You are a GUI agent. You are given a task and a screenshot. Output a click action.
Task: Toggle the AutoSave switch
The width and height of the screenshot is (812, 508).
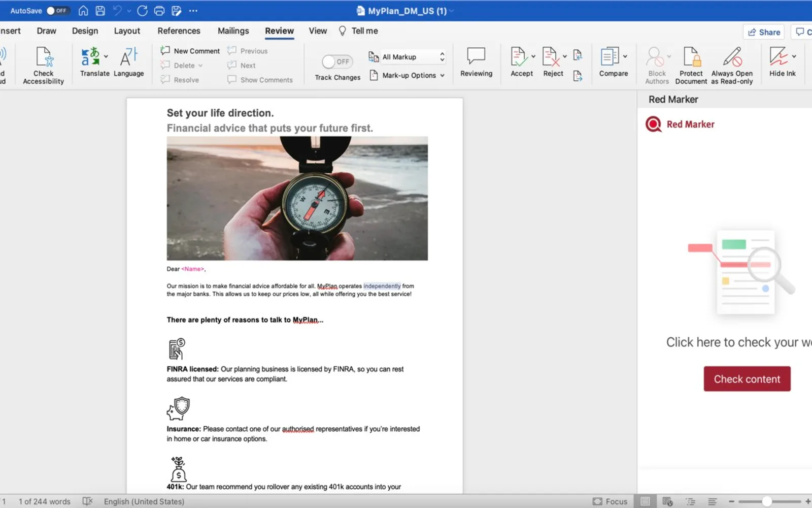[57, 11]
